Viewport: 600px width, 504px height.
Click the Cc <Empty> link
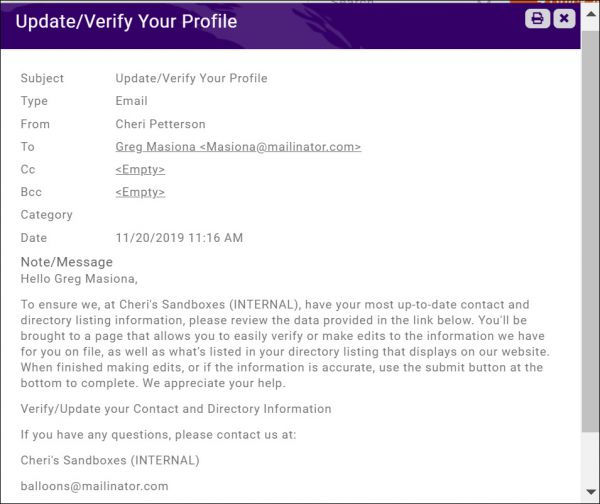pyautogui.click(x=140, y=170)
